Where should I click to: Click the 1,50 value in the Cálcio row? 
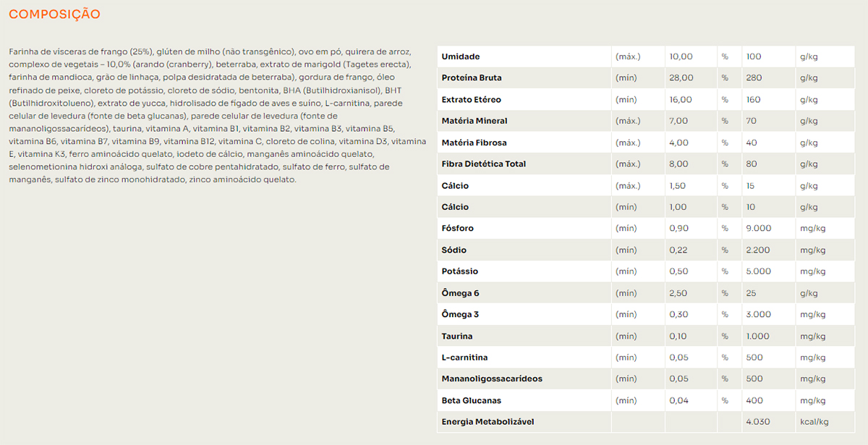(x=678, y=186)
